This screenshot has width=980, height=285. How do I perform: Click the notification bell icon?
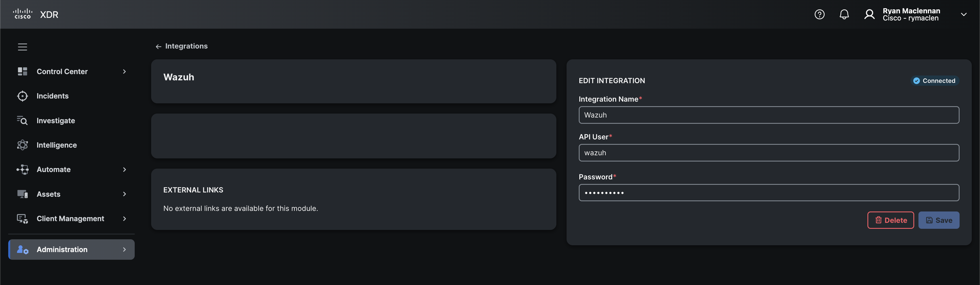844,14
